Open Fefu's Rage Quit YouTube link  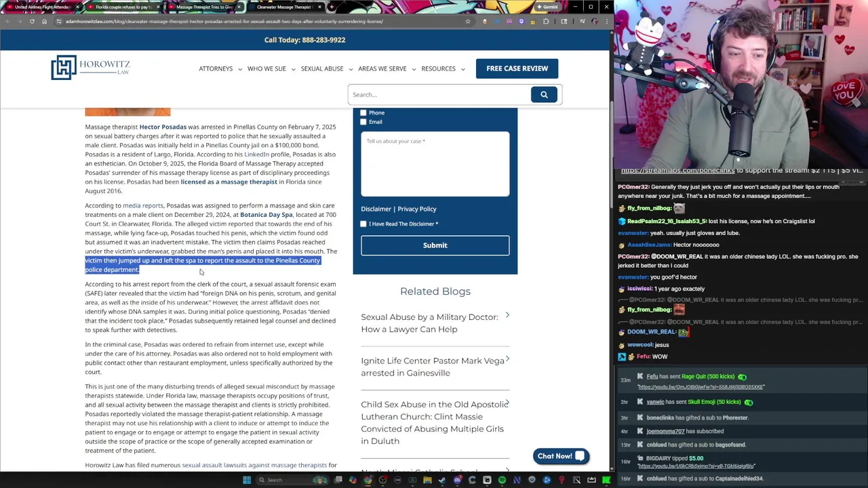[701, 387]
